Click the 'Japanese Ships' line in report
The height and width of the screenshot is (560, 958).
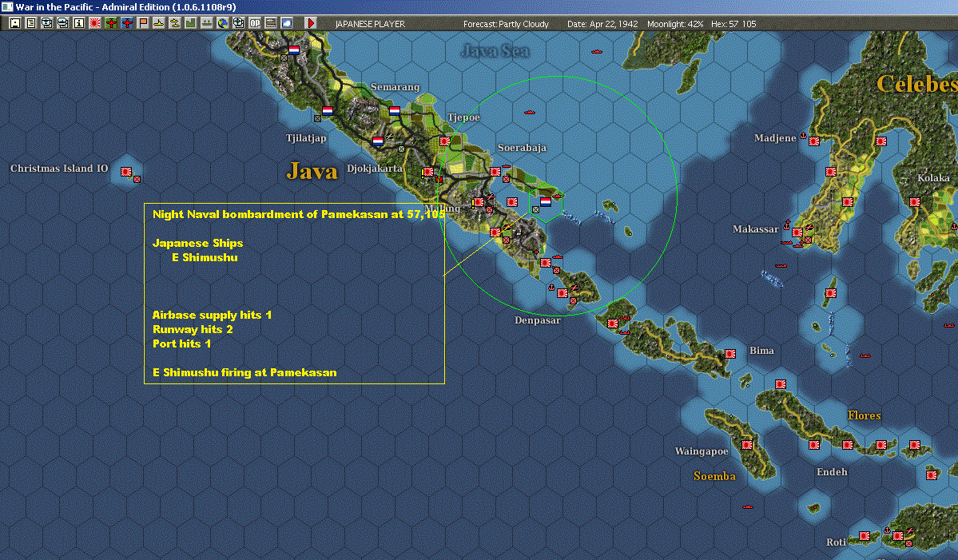click(198, 243)
